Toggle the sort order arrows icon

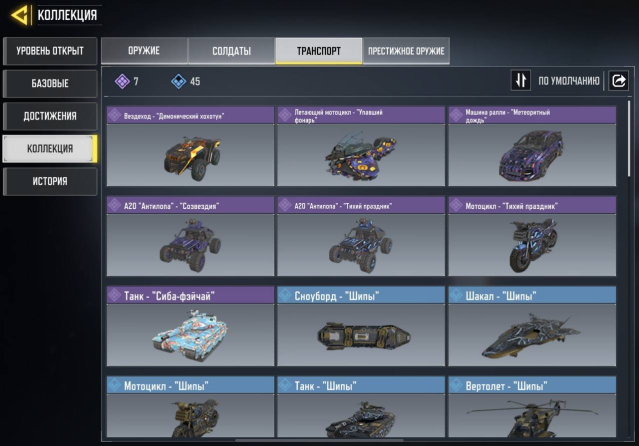(x=520, y=80)
